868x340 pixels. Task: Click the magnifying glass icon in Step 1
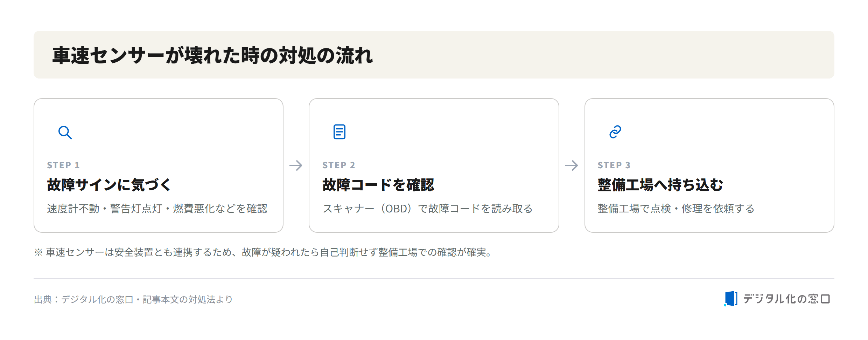click(x=65, y=132)
